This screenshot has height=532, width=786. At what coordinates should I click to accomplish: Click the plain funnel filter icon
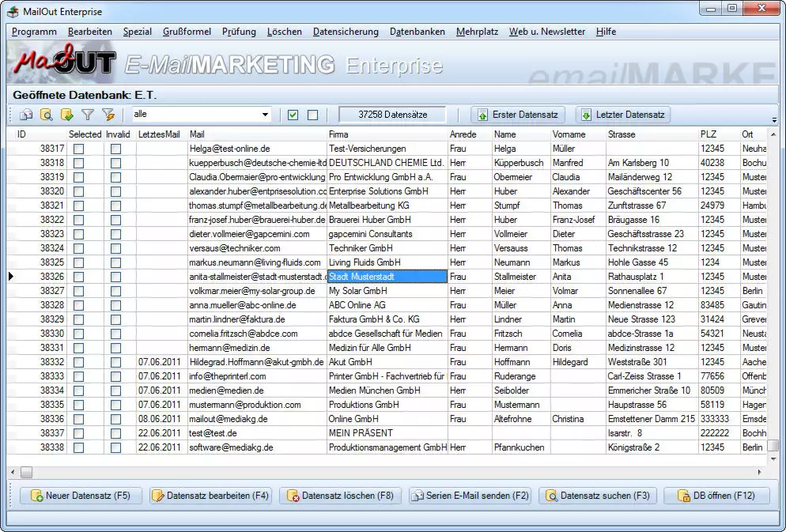tap(88, 115)
